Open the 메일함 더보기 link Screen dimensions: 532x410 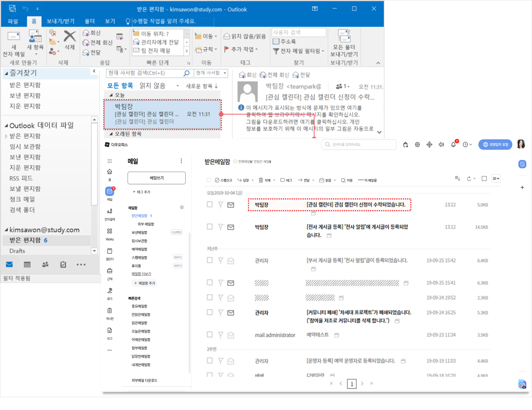pyautogui.click(x=141, y=274)
